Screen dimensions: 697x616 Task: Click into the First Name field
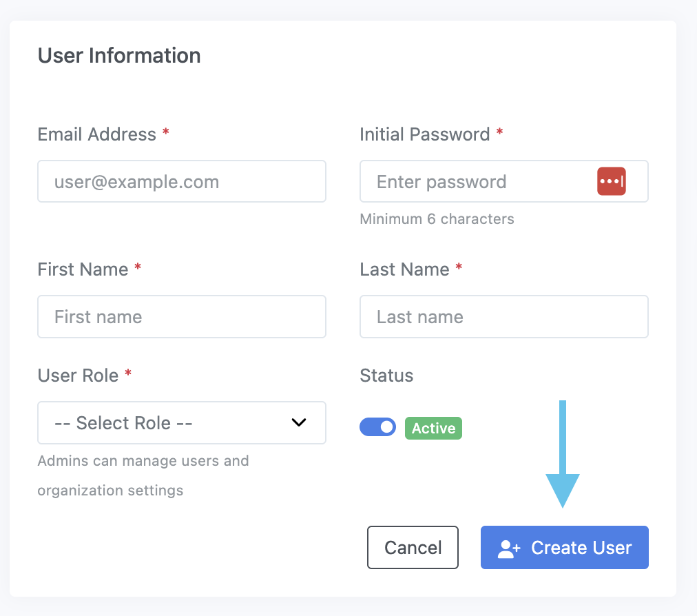click(182, 317)
